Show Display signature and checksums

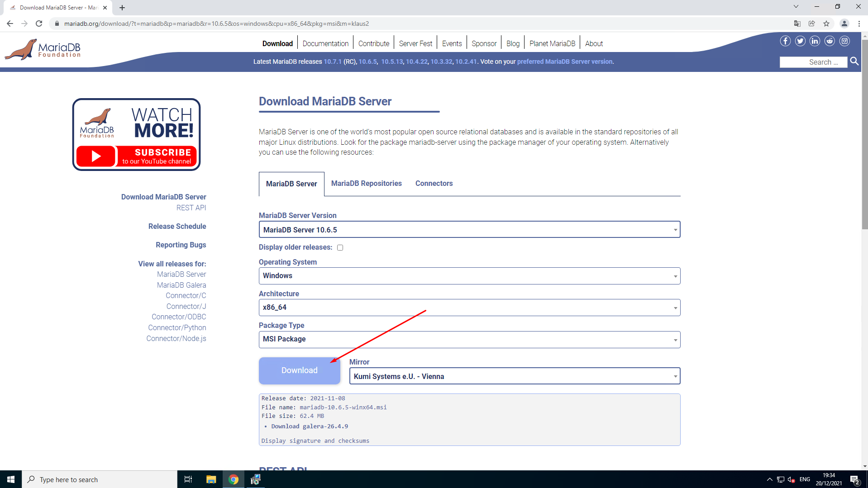coord(315,441)
